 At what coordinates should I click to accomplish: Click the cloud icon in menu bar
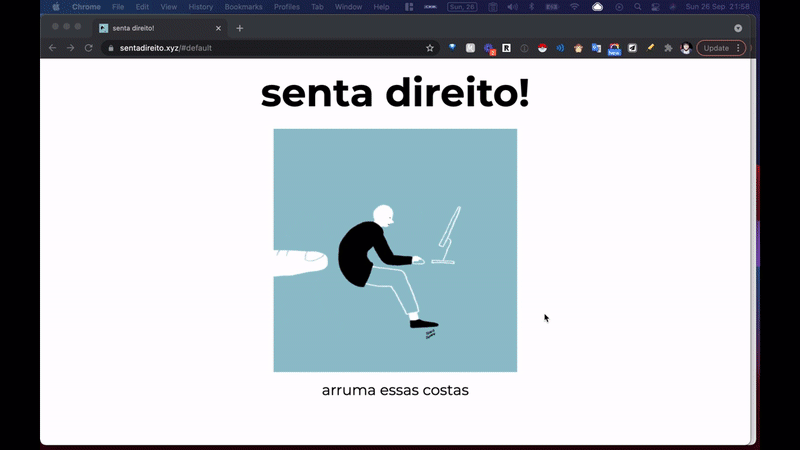tap(597, 7)
